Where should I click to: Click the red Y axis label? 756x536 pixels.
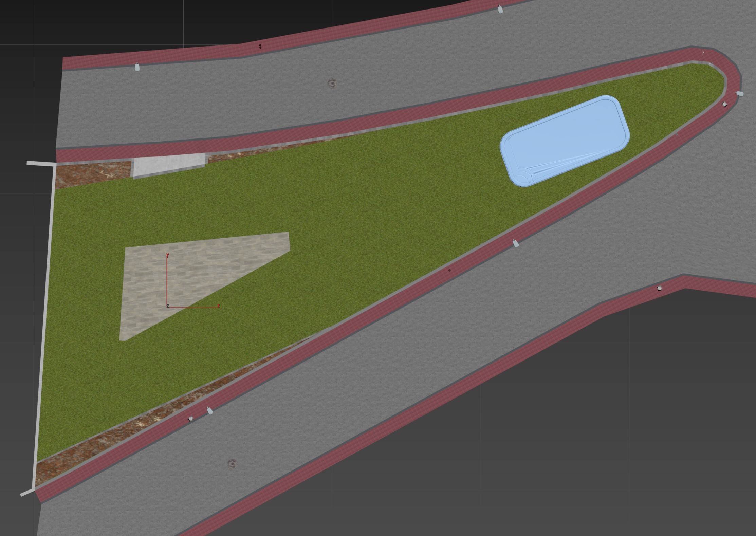[167, 255]
